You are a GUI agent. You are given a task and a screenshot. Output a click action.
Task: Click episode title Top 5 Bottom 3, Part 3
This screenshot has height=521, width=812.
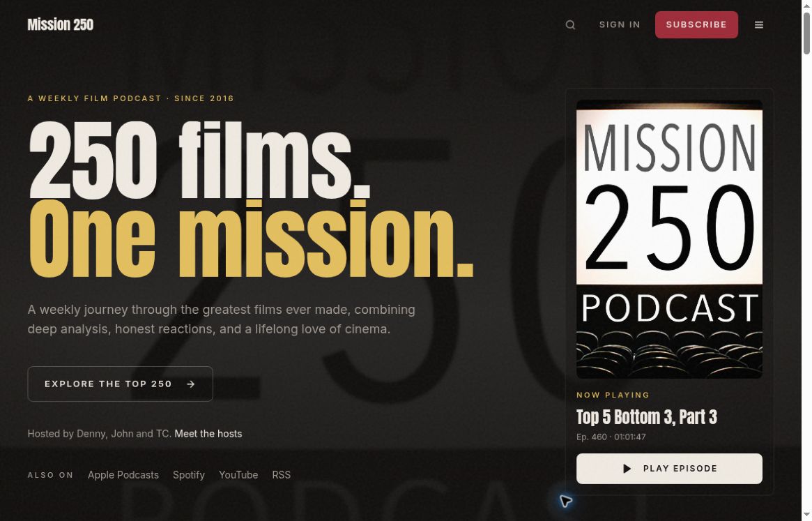pyautogui.click(x=647, y=417)
